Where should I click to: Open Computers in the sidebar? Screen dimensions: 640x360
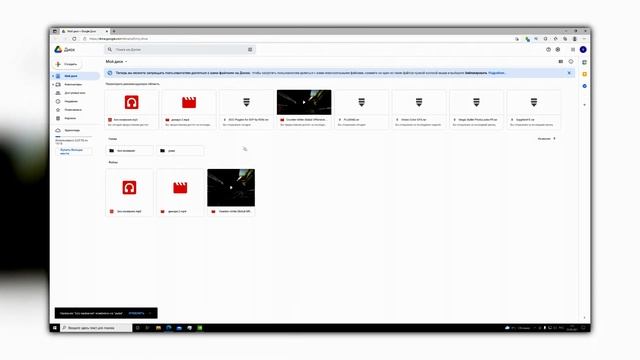[73, 84]
